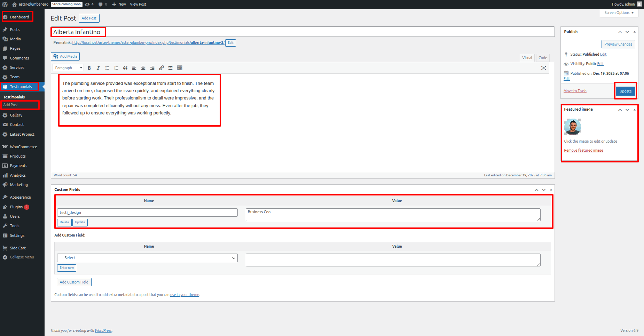
Task: Click the blue Update button
Action: tap(625, 91)
